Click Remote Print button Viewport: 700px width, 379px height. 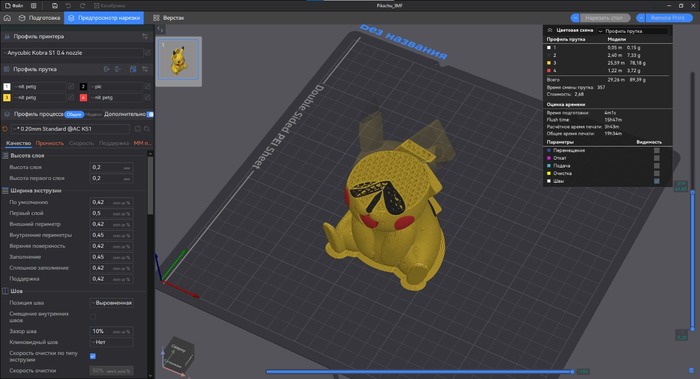click(x=668, y=18)
